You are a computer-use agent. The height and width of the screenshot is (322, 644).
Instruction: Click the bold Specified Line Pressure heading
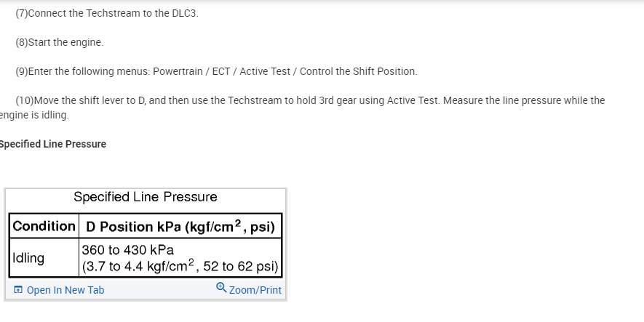52,144
